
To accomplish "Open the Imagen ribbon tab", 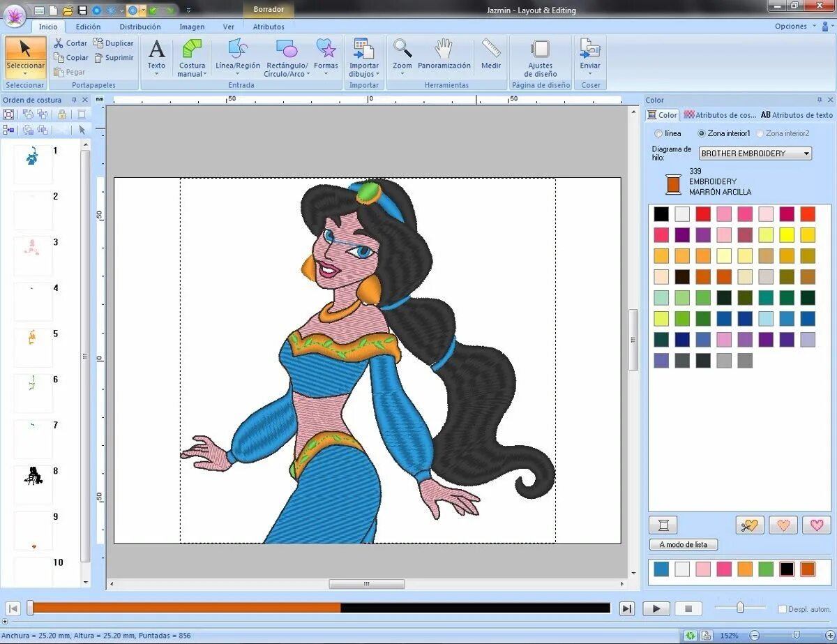I will click(x=192, y=27).
